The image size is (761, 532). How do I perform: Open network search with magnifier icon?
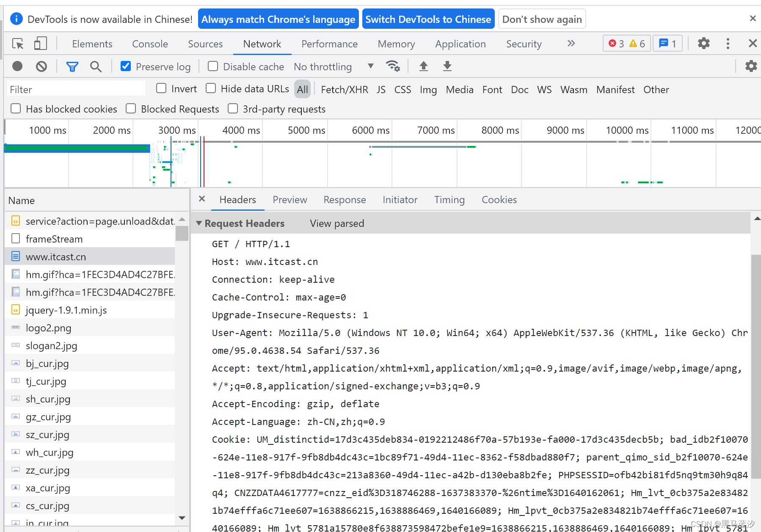pyautogui.click(x=96, y=66)
